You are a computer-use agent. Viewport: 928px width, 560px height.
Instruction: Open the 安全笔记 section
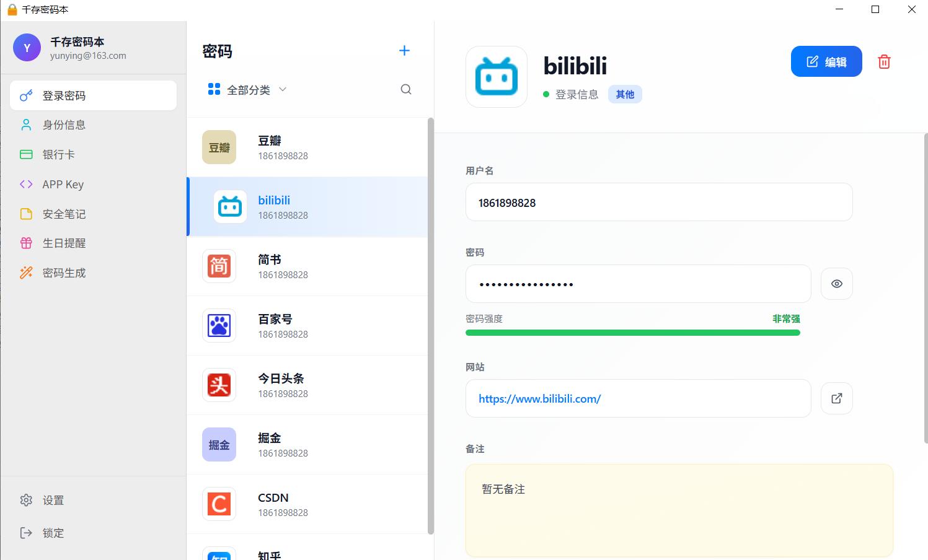coord(63,214)
